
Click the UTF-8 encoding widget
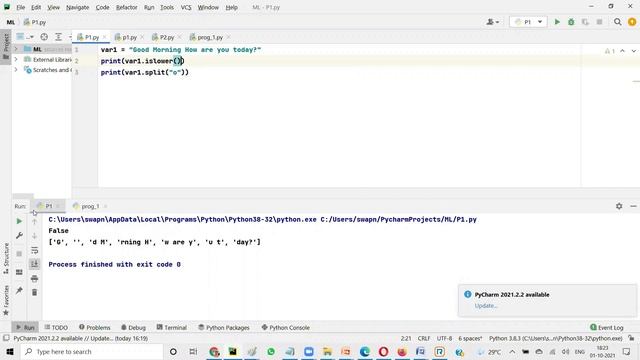(444, 338)
